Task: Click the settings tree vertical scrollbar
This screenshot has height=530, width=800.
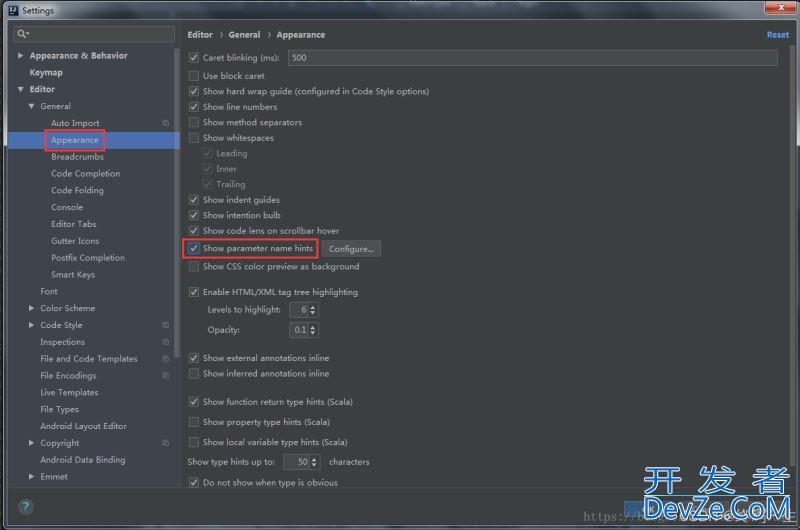Action: point(177,204)
